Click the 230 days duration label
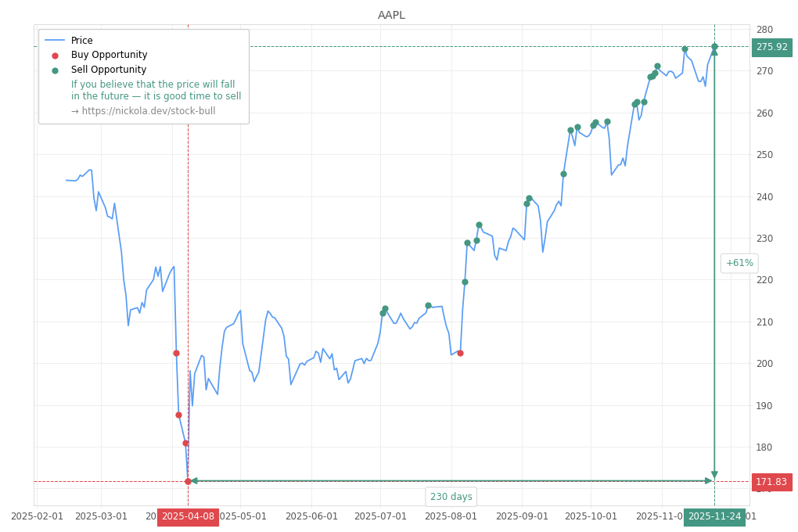Viewport: 798px width, 532px height. (451, 496)
